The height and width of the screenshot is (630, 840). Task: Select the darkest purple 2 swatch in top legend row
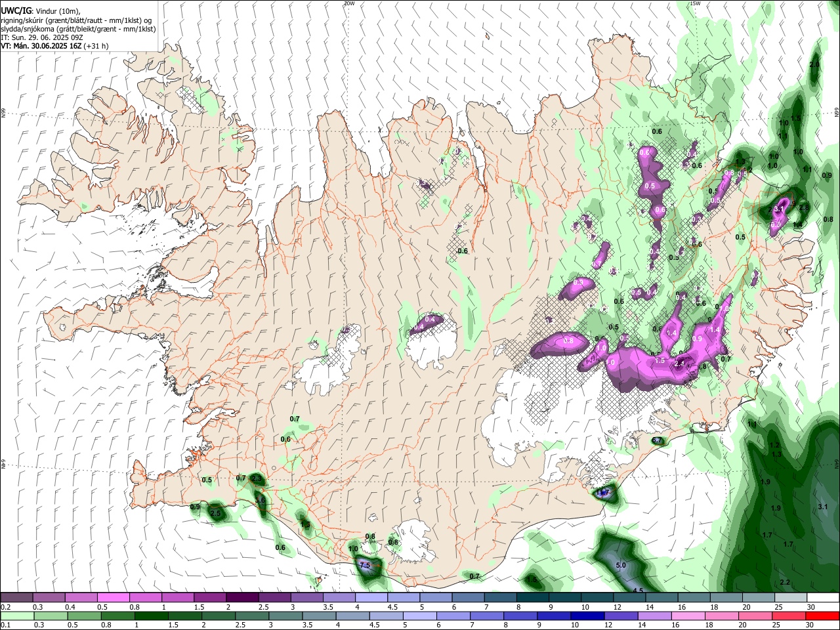click(241, 598)
